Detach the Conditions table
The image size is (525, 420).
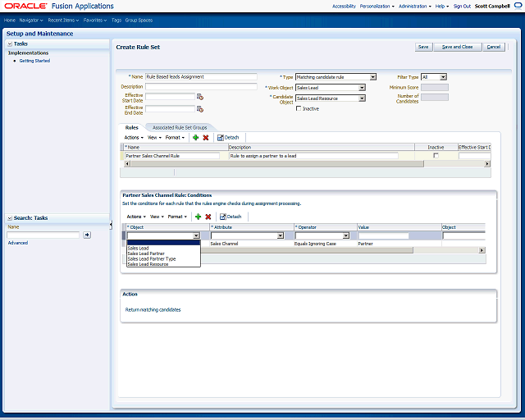[x=231, y=217]
